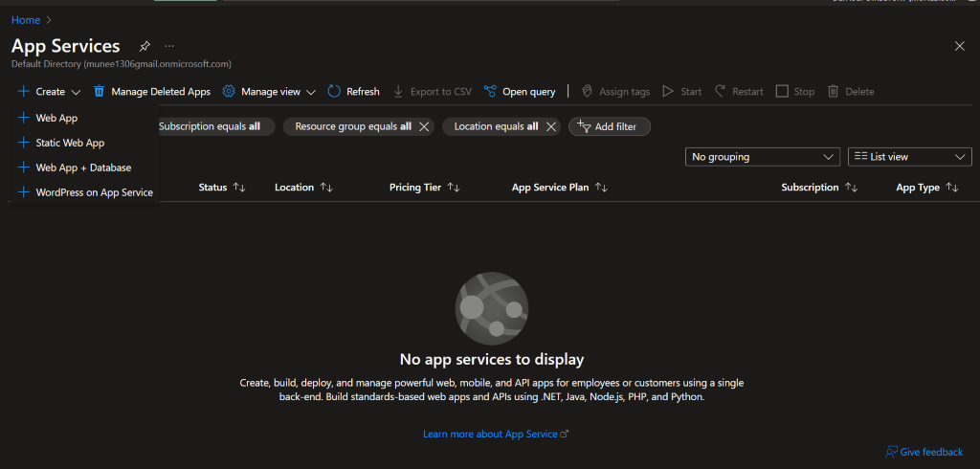Click Give feedback link
Screen dimensions: 980x469
[x=924, y=452]
